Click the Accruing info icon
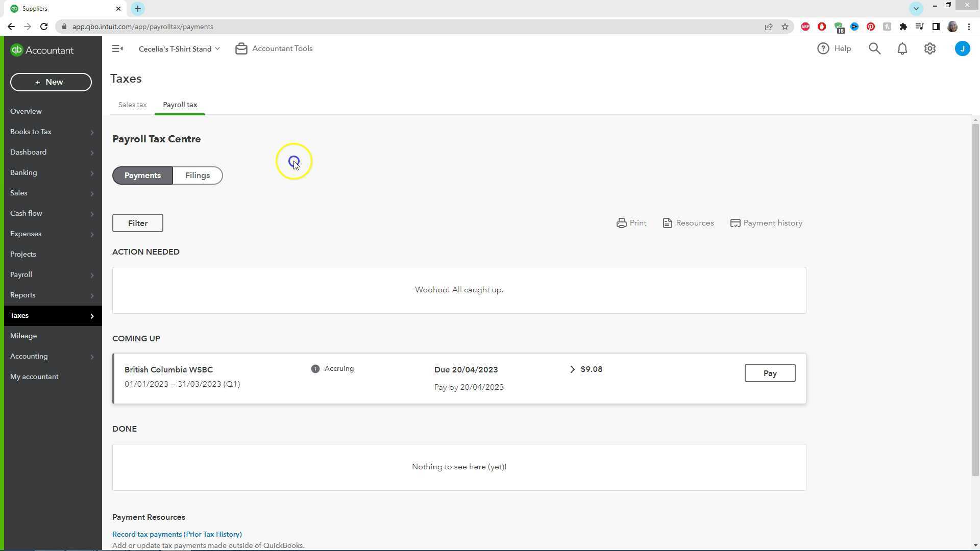 click(315, 369)
